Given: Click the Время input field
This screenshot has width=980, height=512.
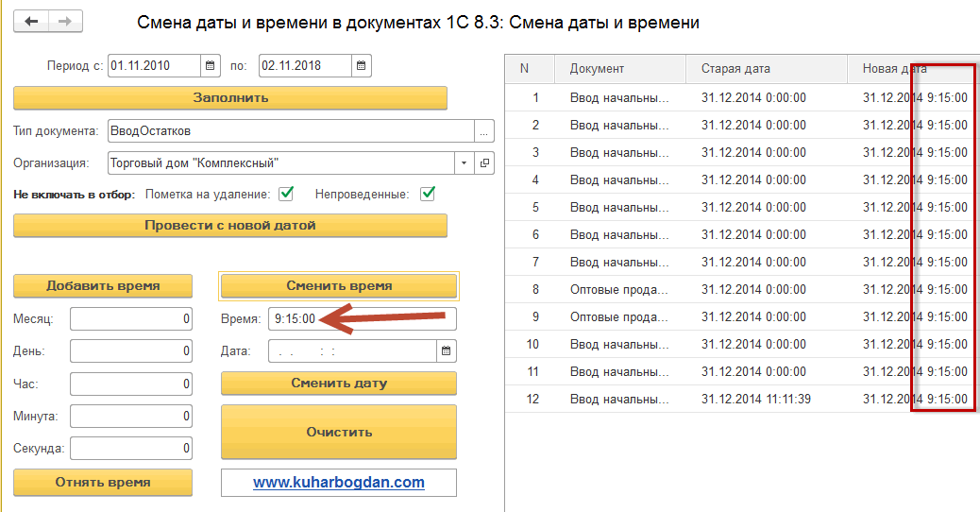Looking at the screenshot, I should [362, 319].
